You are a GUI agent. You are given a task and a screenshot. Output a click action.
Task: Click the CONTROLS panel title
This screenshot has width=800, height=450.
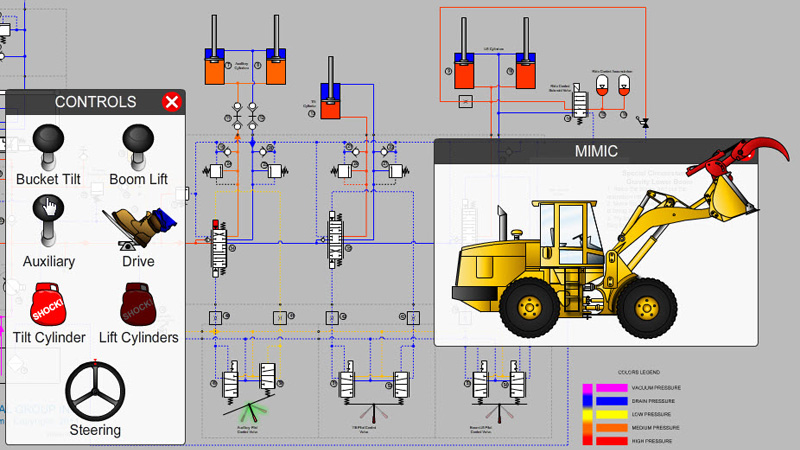point(95,102)
